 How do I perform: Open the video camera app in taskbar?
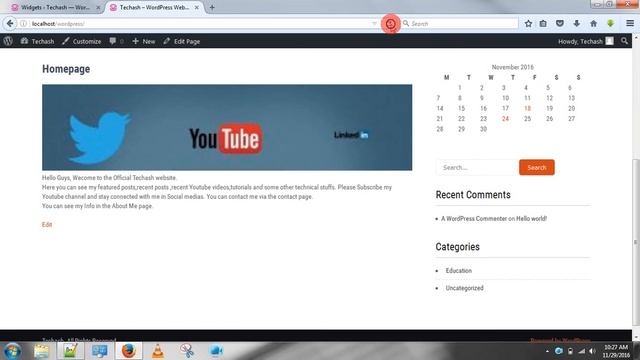point(216,351)
